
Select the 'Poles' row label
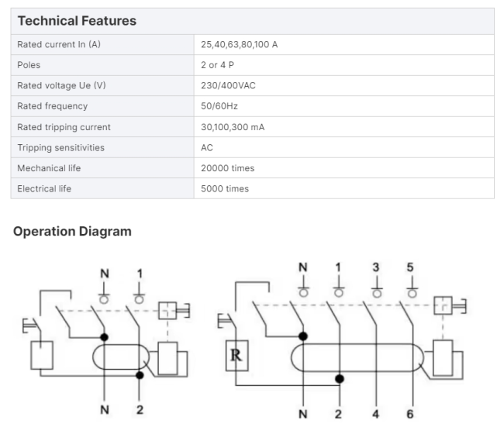point(29,65)
